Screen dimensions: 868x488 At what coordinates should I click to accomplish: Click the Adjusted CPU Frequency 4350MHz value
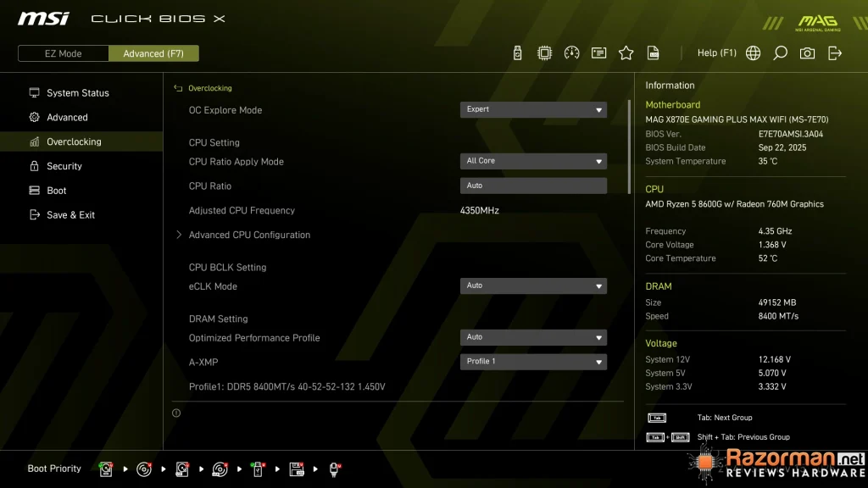[x=480, y=210]
